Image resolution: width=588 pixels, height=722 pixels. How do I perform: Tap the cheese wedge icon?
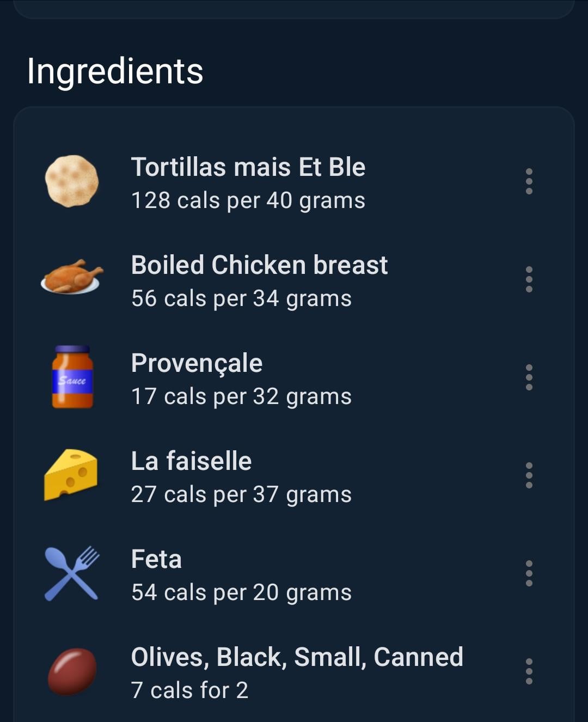pos(71,475)
